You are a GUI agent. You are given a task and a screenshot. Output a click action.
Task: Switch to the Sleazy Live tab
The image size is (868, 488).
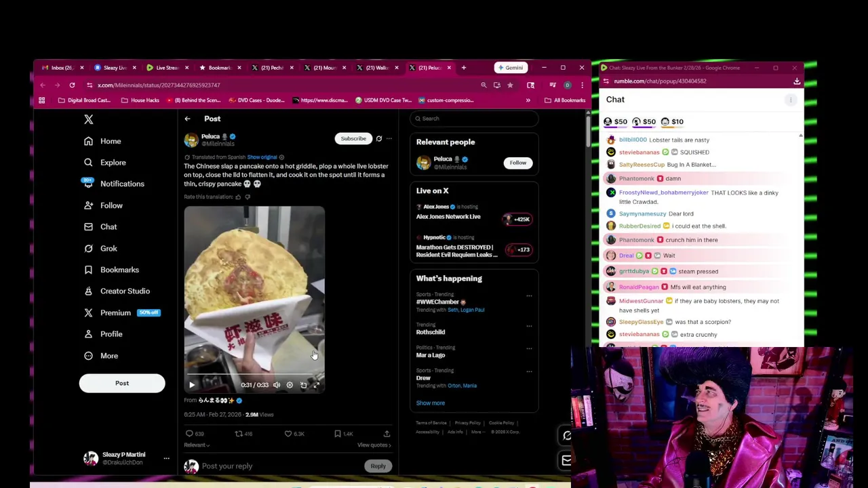(x=114, y=68)
